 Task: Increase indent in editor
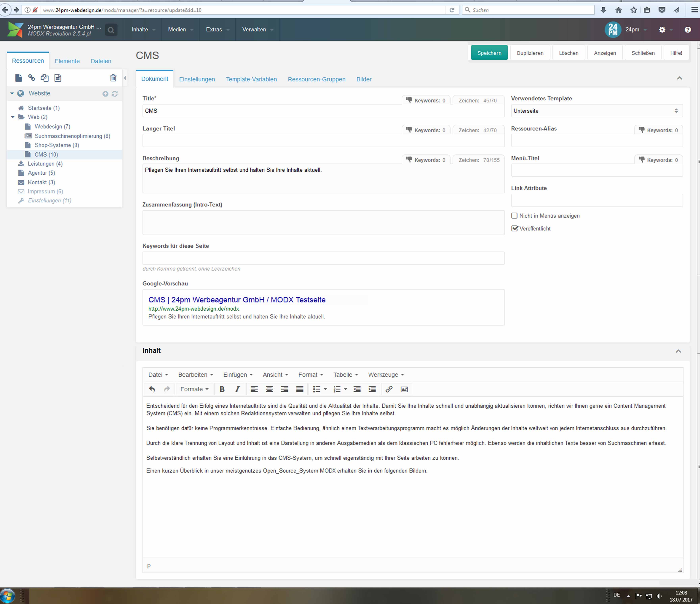click(x=372, y=389)
